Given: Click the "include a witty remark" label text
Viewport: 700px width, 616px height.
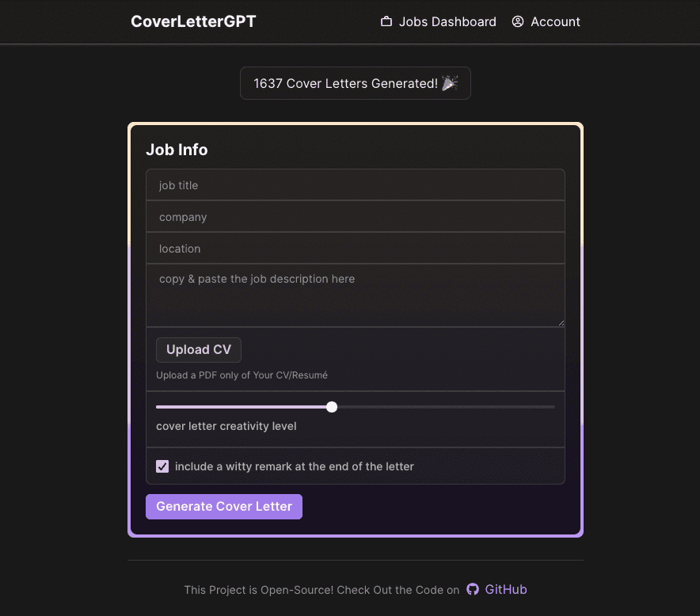Looking at the screenshot, I should pos(294,466).
